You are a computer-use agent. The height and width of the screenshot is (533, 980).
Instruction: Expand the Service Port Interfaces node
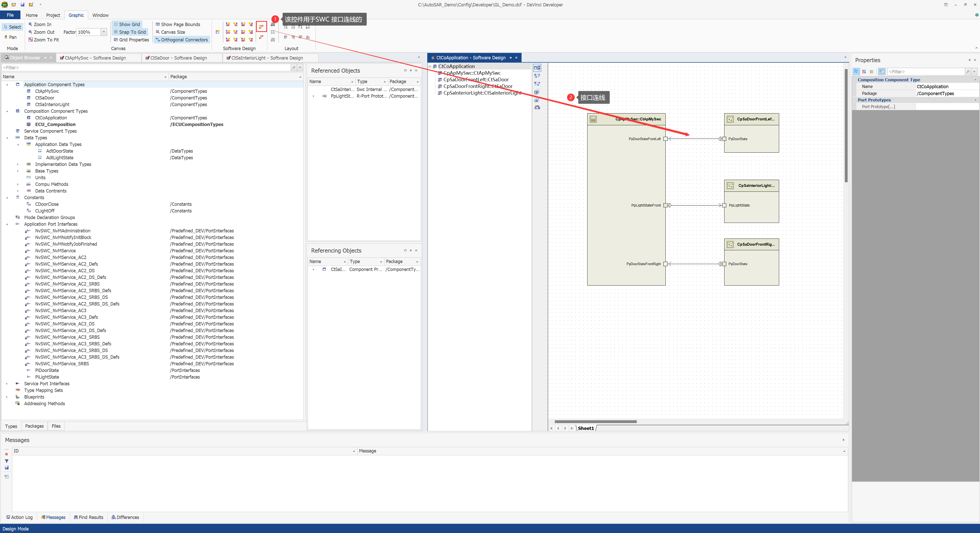click(x=7, y=383)
